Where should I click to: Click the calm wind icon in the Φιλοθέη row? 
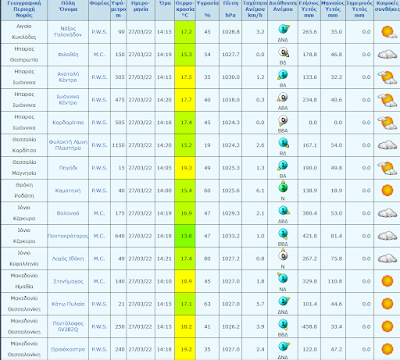click(283, 52)
